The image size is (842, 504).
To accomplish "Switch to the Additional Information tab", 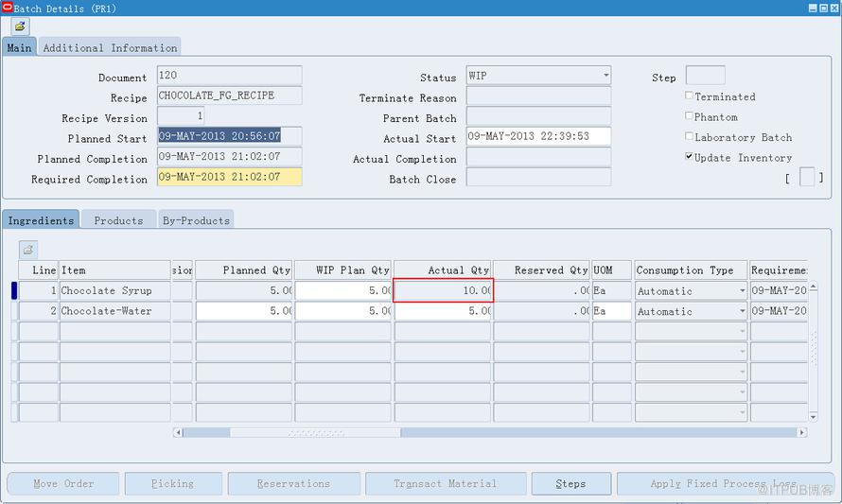I will click(110, 47).
